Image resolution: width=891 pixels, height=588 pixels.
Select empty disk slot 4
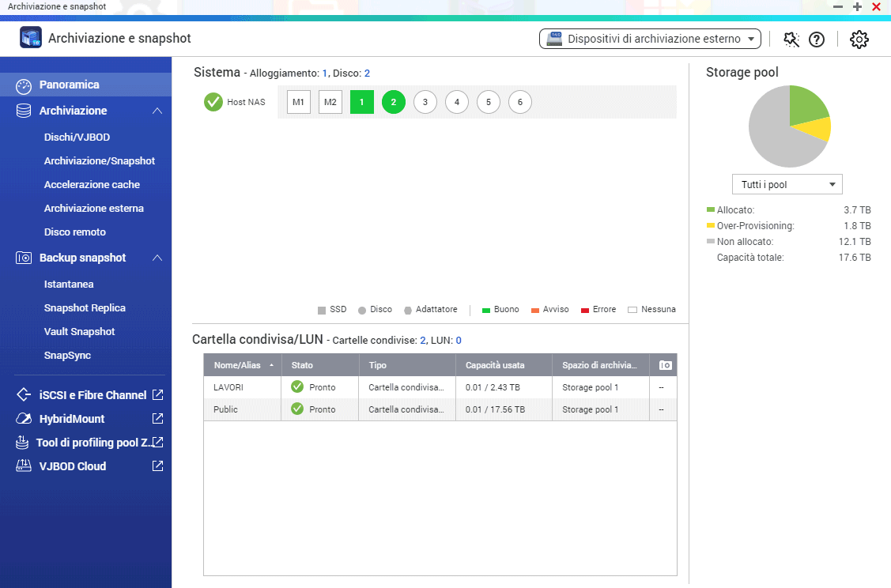[x=457, y=102]
